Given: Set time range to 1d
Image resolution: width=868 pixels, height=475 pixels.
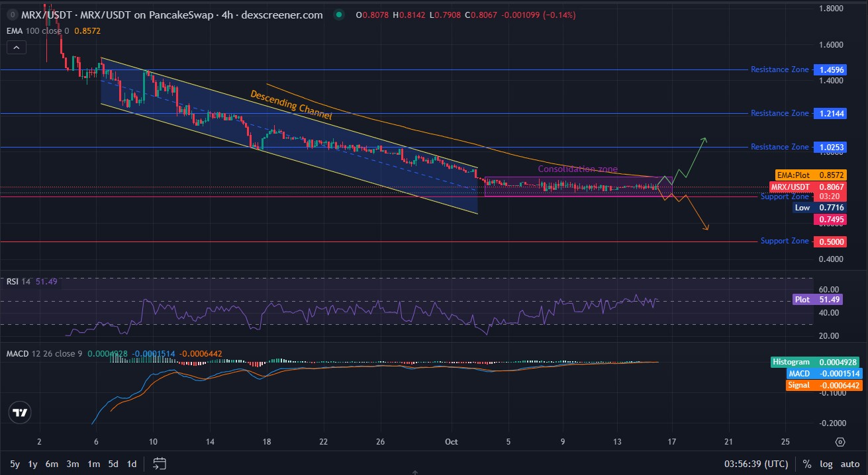Looking at the screenshot, I should (x=132, y=464).
